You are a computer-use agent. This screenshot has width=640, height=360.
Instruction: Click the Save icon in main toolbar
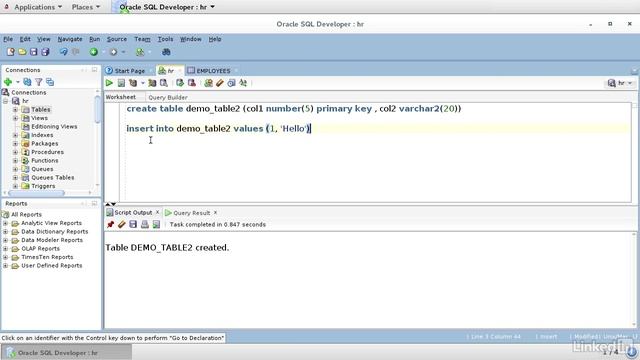pyautogui.click(x=33, y=52)
